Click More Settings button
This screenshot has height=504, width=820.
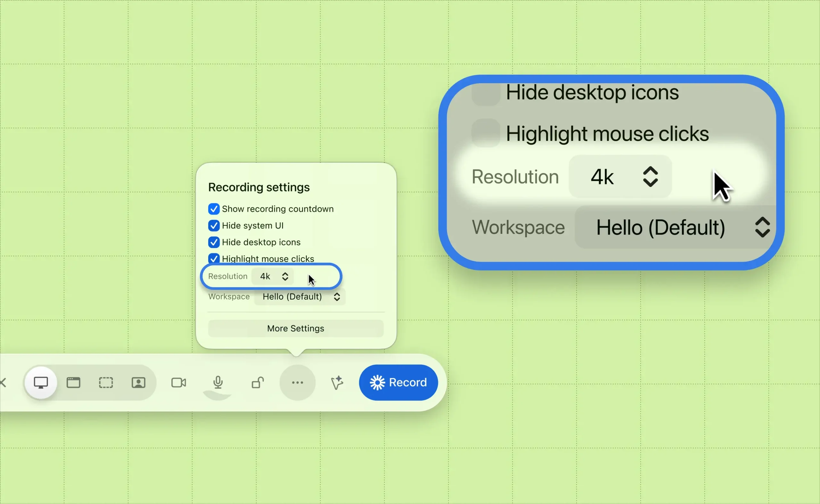point(296,328)
